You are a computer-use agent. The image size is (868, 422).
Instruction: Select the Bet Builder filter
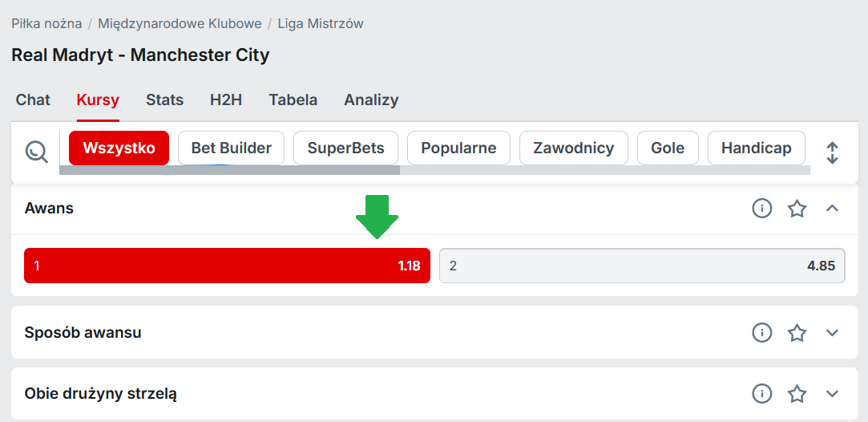click(x=231, y=148)
